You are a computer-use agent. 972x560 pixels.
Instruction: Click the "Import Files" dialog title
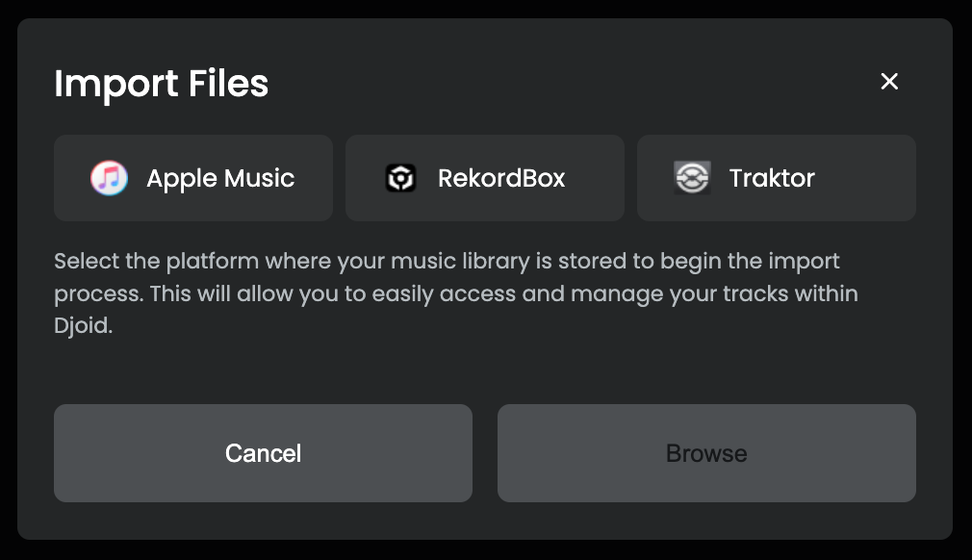(162, 84)
